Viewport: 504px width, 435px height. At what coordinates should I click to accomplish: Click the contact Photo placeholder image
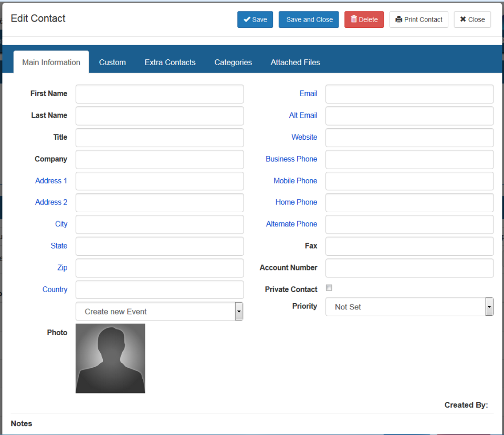110,358
